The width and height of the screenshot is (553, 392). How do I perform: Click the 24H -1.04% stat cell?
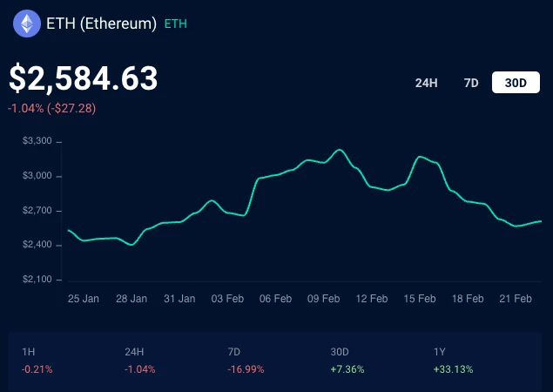(x=139, y=361)
